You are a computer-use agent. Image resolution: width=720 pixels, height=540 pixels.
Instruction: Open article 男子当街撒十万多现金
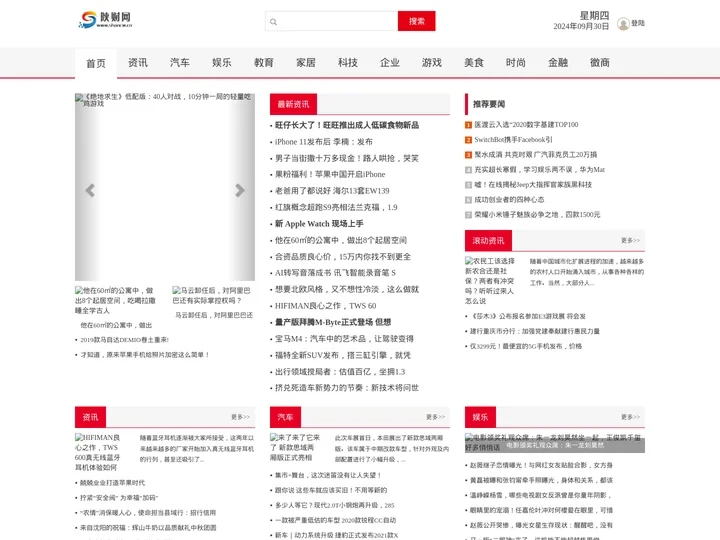(347, 158)
